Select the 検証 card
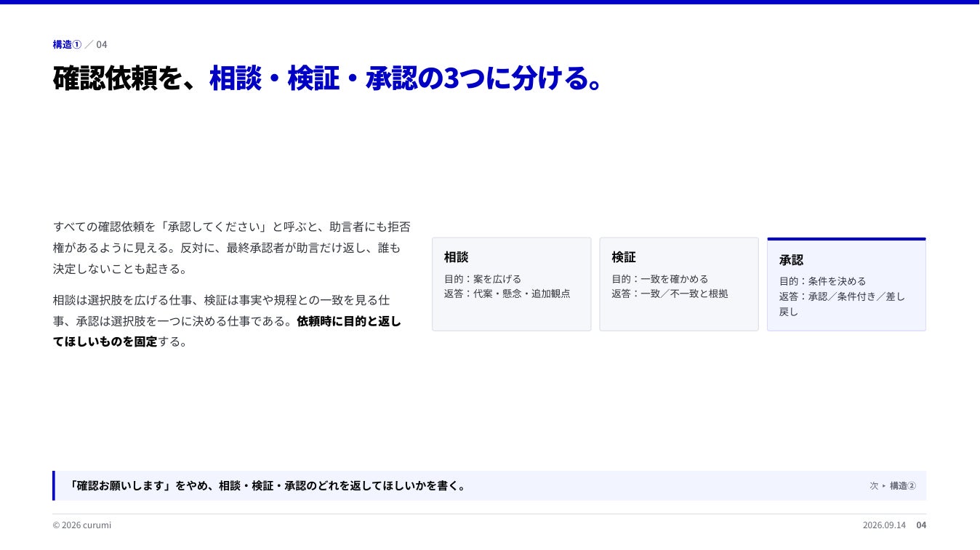980x550 pixels. (679, 284)
